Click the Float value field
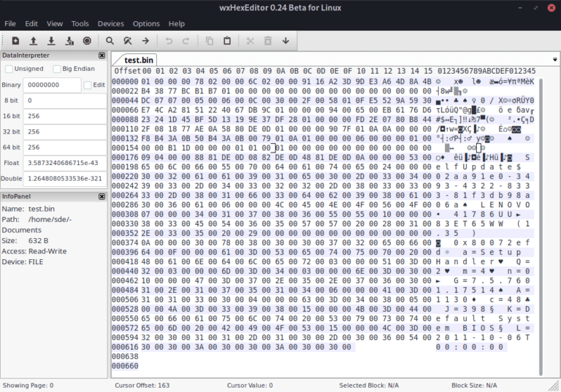 point(65,163)
